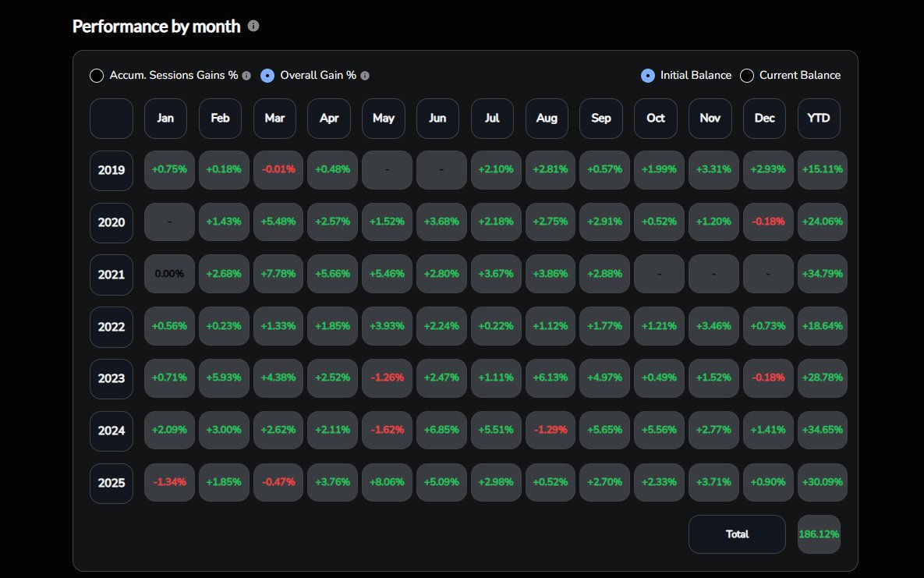The image size is (924, 578).
Task: Click the Nov column header
Action: 710,119
